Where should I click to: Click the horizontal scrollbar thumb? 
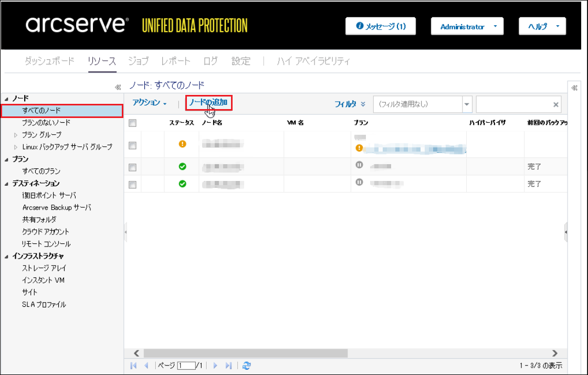(246, 353)
